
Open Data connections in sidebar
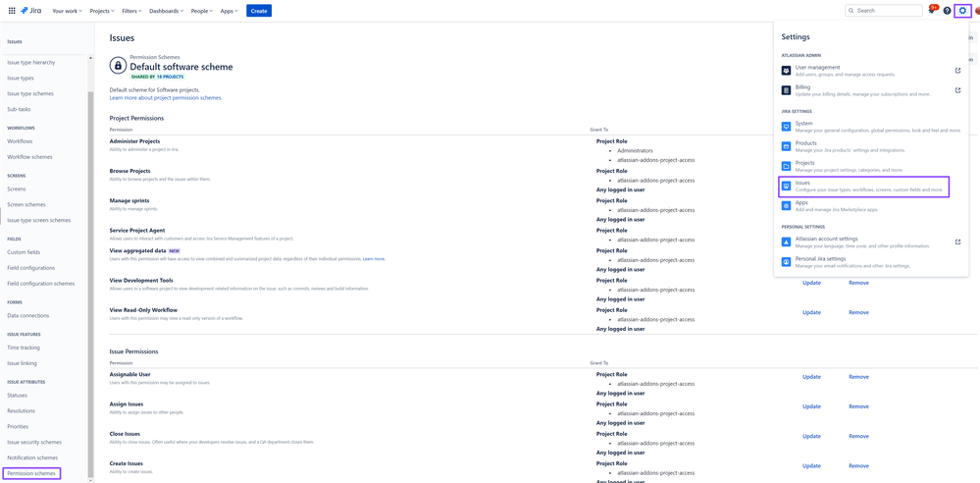point(27,315)
